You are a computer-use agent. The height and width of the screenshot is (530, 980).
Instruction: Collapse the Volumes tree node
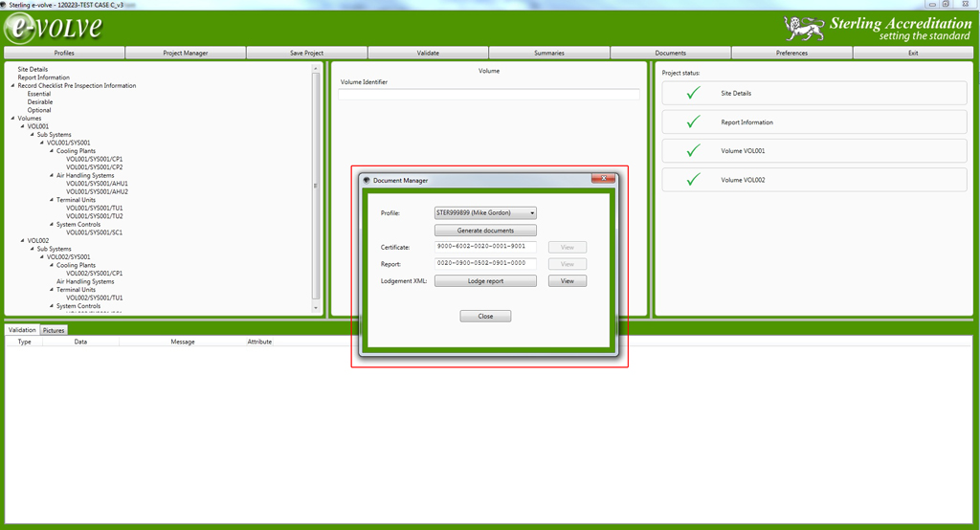tap(13, 118)
